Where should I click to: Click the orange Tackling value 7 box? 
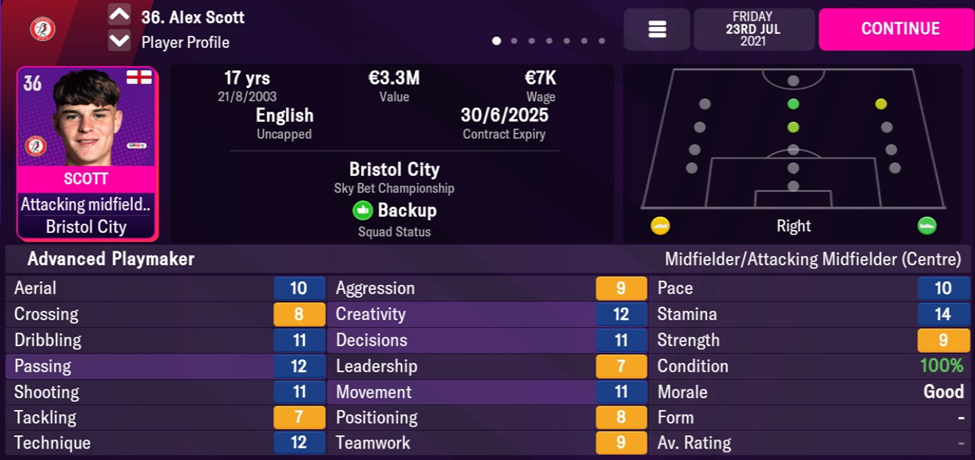point(299,417)
